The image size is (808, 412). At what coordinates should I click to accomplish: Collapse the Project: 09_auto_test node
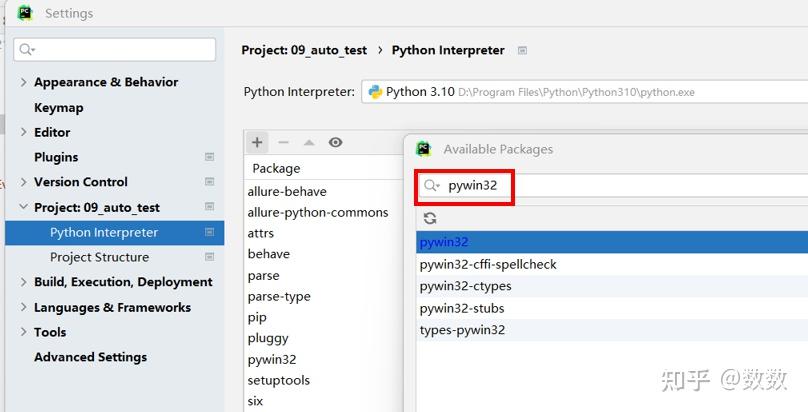[x=24, y=207]
